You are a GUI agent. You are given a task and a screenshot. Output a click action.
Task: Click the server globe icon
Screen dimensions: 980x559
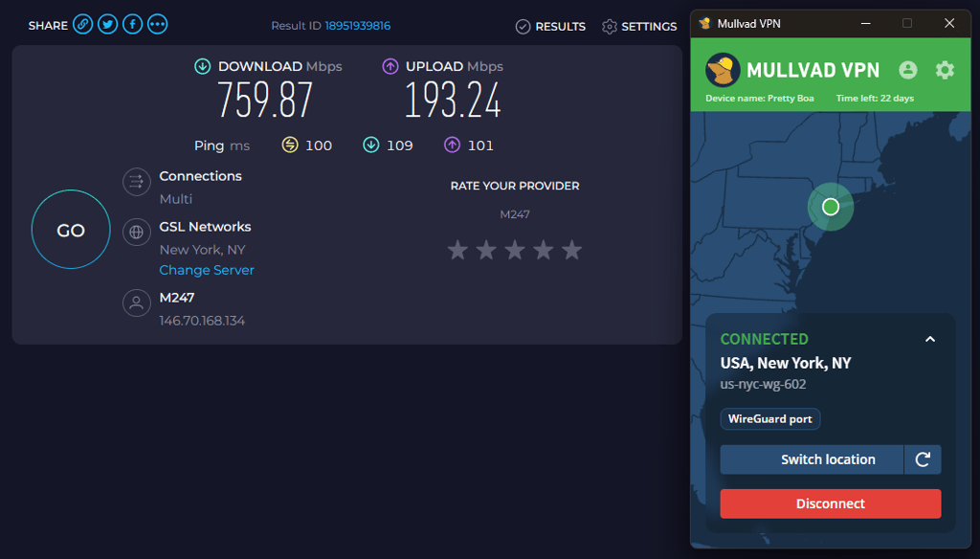(136, 233)
